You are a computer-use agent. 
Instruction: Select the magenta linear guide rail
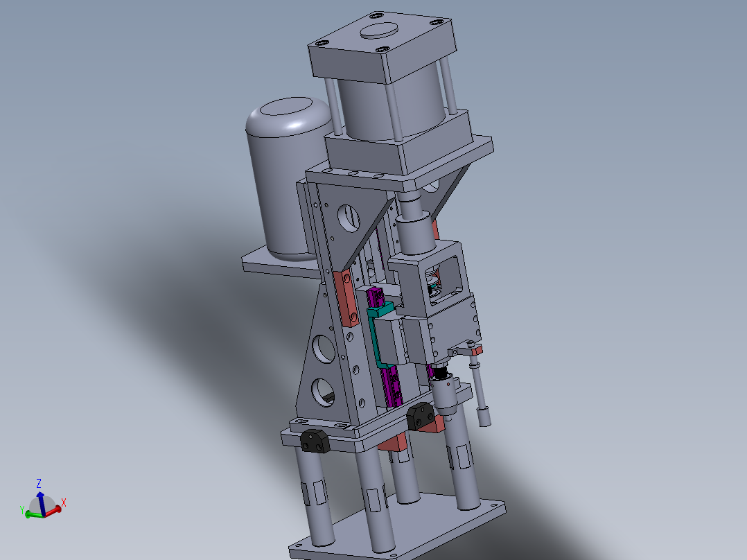pos(392,387)
